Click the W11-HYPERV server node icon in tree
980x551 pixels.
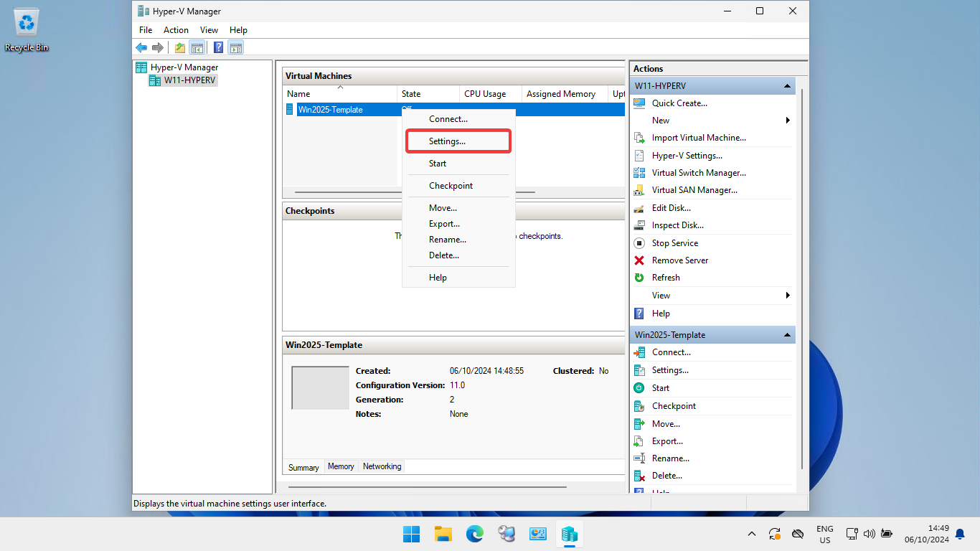coord(154,80)
